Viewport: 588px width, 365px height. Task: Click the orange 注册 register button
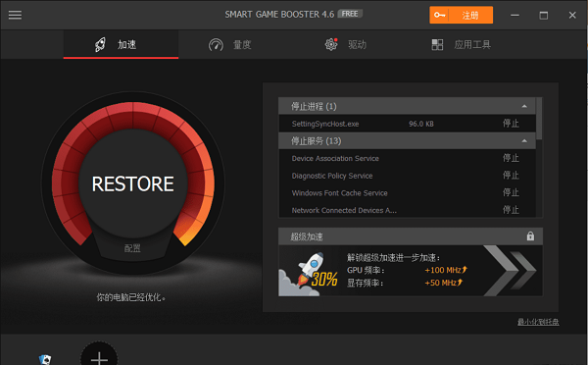pos(461,15)
